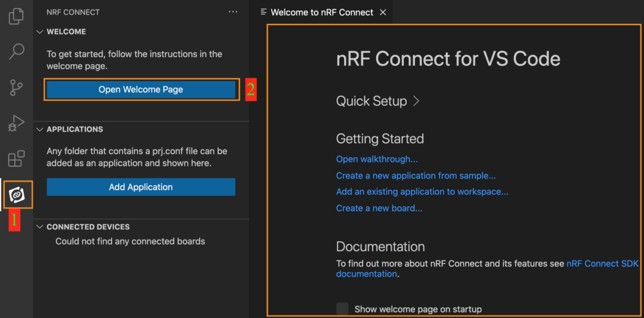
Task: Open the Search view icon
Action: (x=16, y=52)
